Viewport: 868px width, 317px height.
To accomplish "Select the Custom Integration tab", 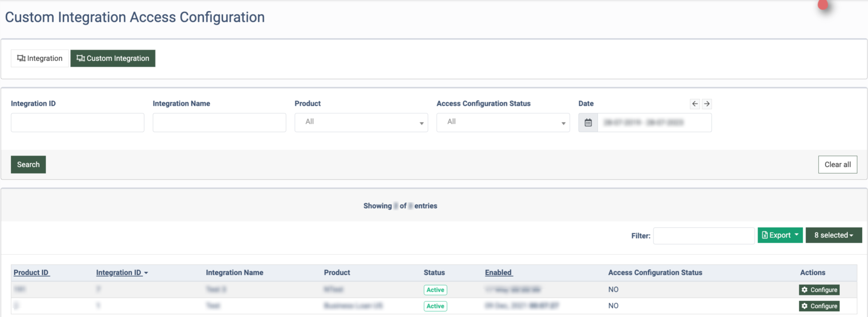I will tap(113, 58).
